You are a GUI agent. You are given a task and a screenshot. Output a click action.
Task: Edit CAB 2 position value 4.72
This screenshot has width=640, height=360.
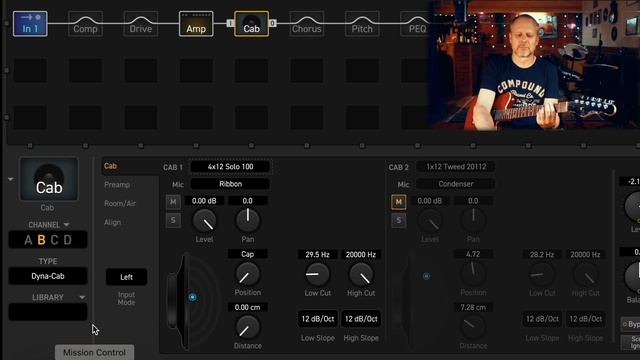473,254
